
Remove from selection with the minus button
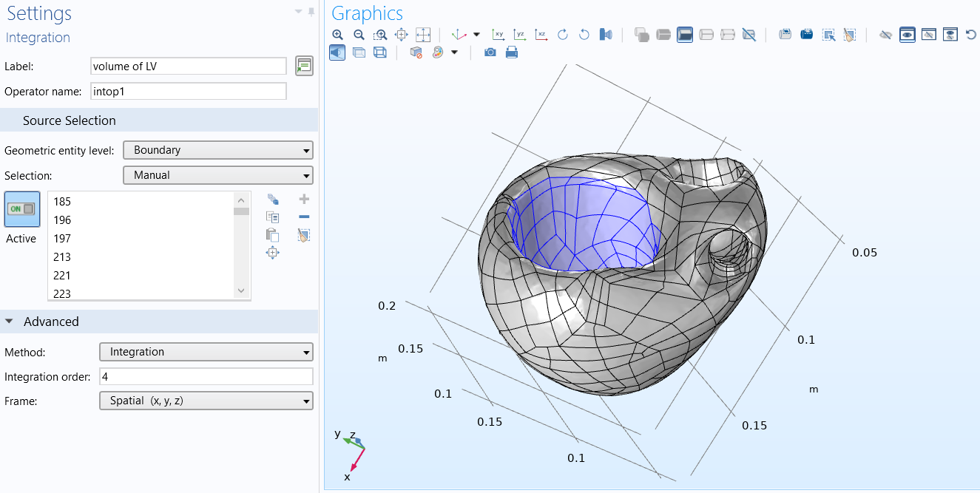click(303, 217)
